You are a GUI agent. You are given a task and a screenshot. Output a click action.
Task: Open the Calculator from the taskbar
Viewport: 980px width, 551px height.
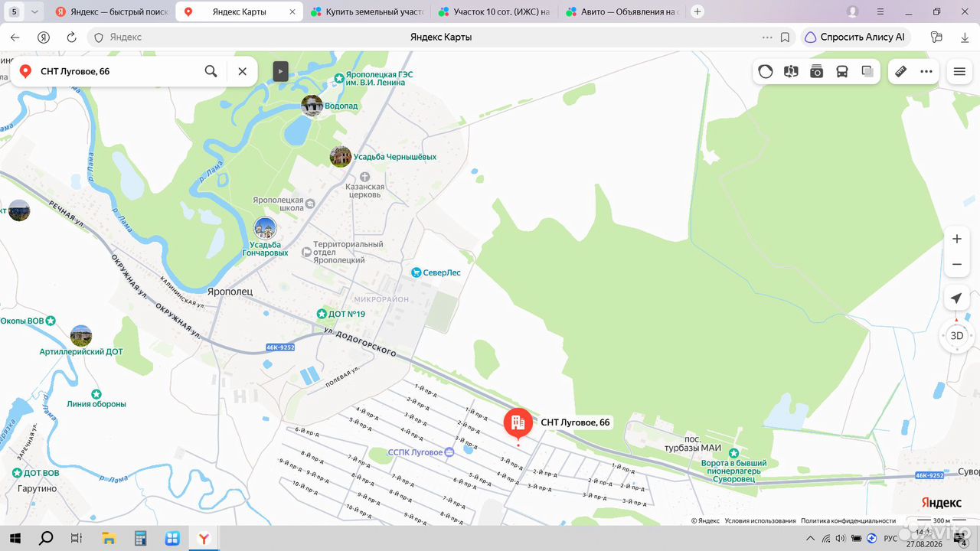140,538
